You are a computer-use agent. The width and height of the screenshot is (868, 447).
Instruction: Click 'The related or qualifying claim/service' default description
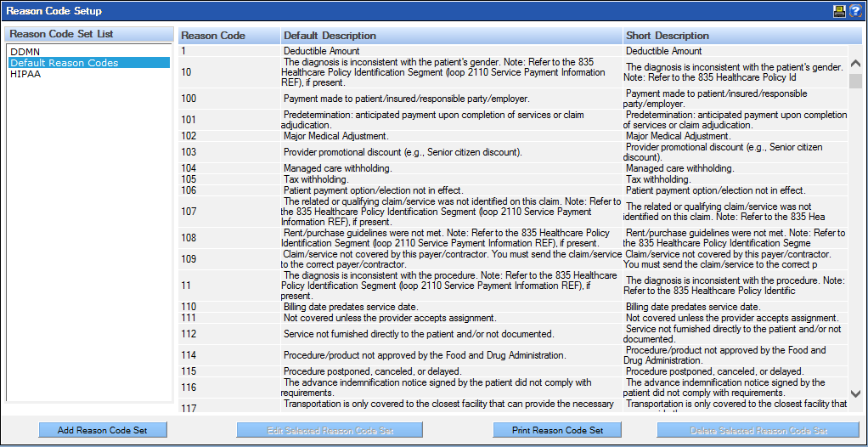click(x=451, y=211)
